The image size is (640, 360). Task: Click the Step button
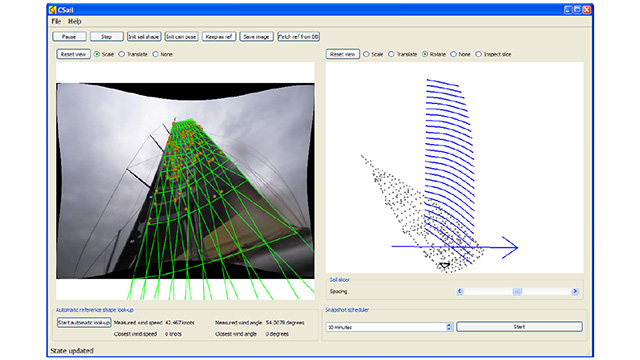point(107,37)
